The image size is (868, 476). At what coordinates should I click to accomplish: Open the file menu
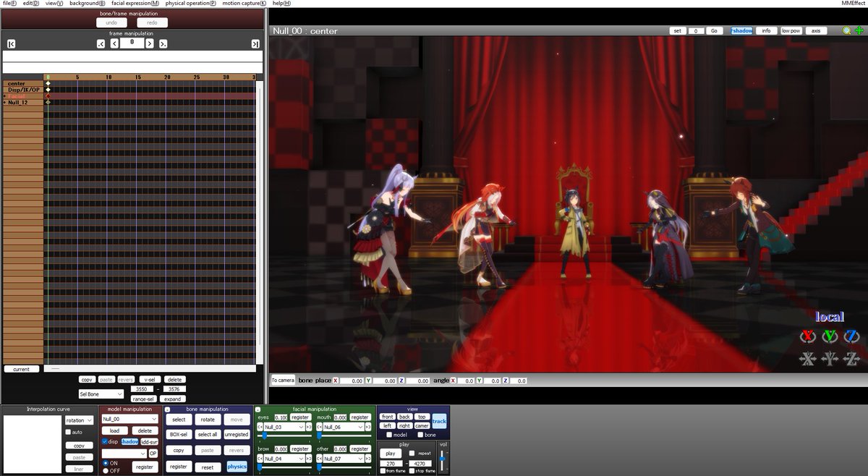click(x=9, y=4)
